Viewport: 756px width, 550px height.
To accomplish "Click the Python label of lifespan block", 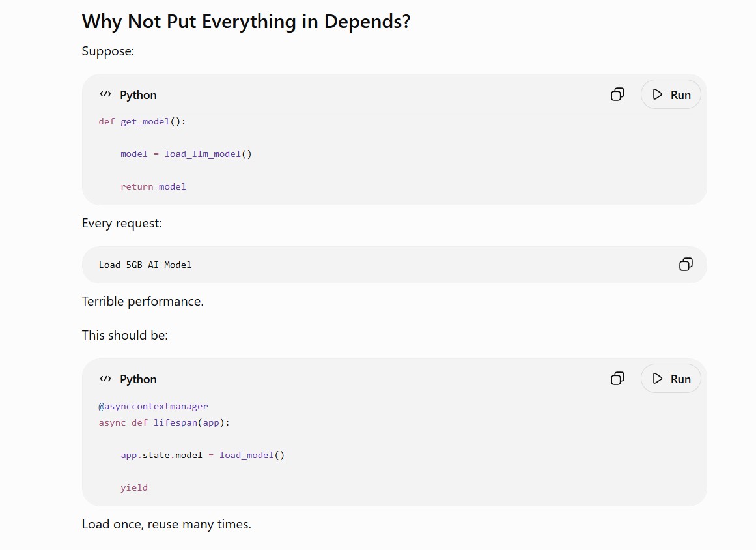I will [x=138, y=379].
